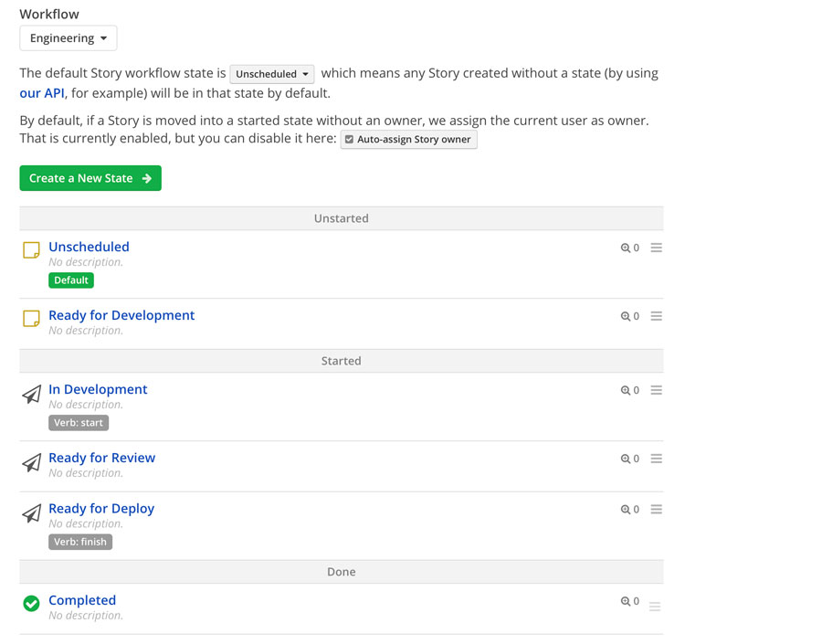Click the magnifier count icon for Ready for Review
This screenshot has height=644, width=822.
pyautogui.click(x=629, y=459)
